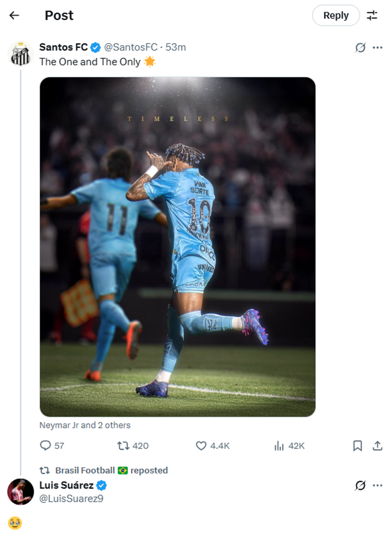Bookmark the Santos FC post

point(358,446)
